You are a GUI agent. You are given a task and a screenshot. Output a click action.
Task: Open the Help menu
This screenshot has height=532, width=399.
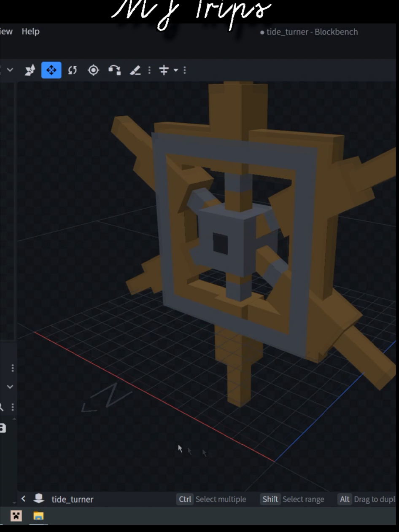pyautogui.click(x=31, y=32)
